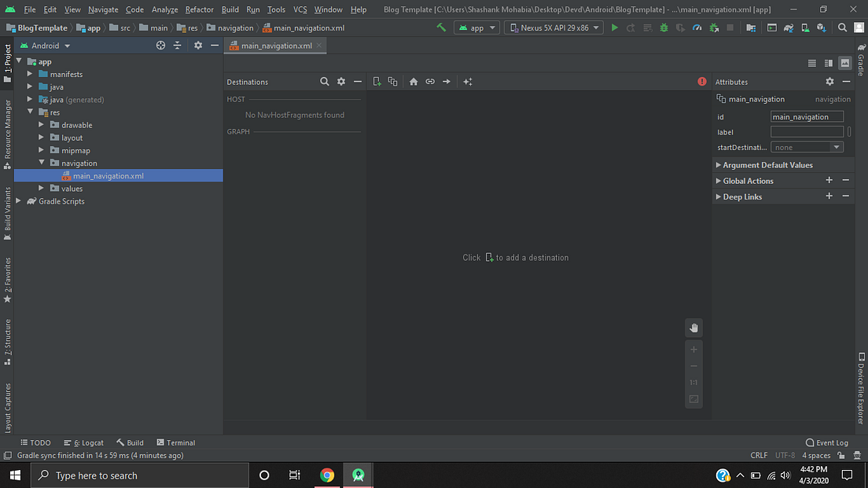The image size is (868, 488).
Task: Open the startDestination dropdown in Attributes
Action: pos(807,147)
